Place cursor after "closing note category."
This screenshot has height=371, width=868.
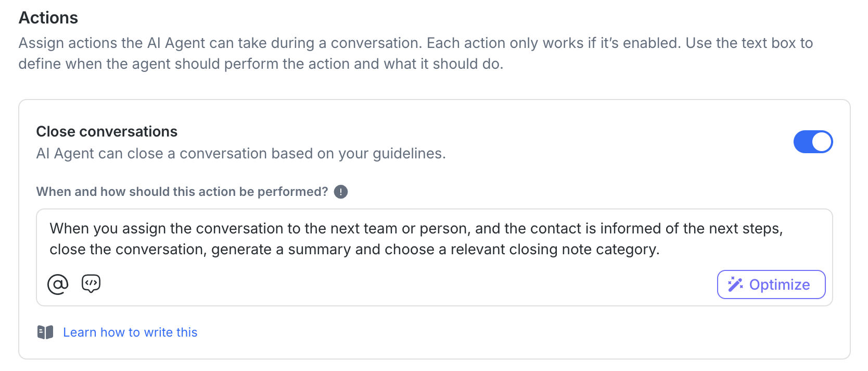(x=661, y=250)
